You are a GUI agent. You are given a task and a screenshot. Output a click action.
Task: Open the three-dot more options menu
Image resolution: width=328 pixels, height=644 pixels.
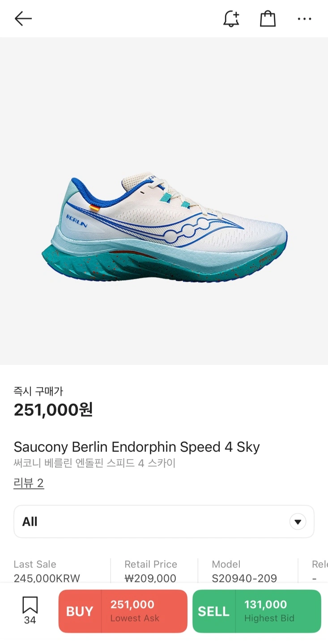click(x=304, y=19)
